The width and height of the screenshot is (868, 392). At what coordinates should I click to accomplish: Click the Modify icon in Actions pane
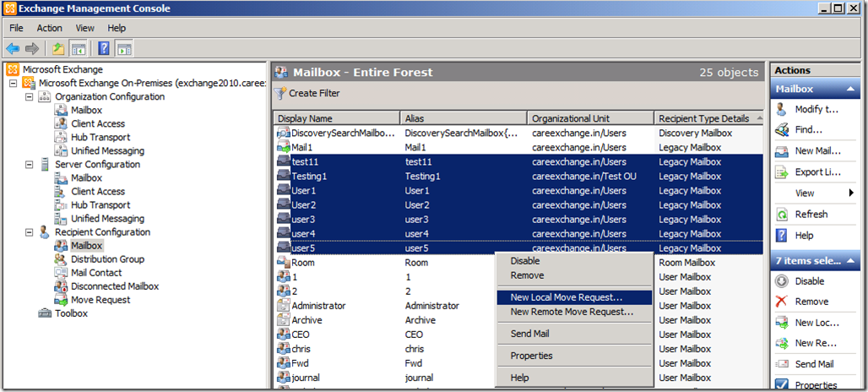(x=782, y=109)
